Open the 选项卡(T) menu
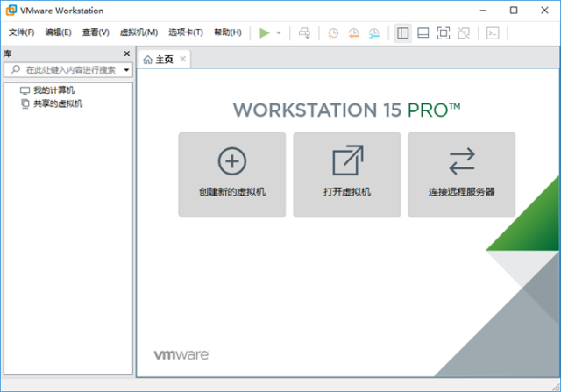 click(x=186, y=32)
